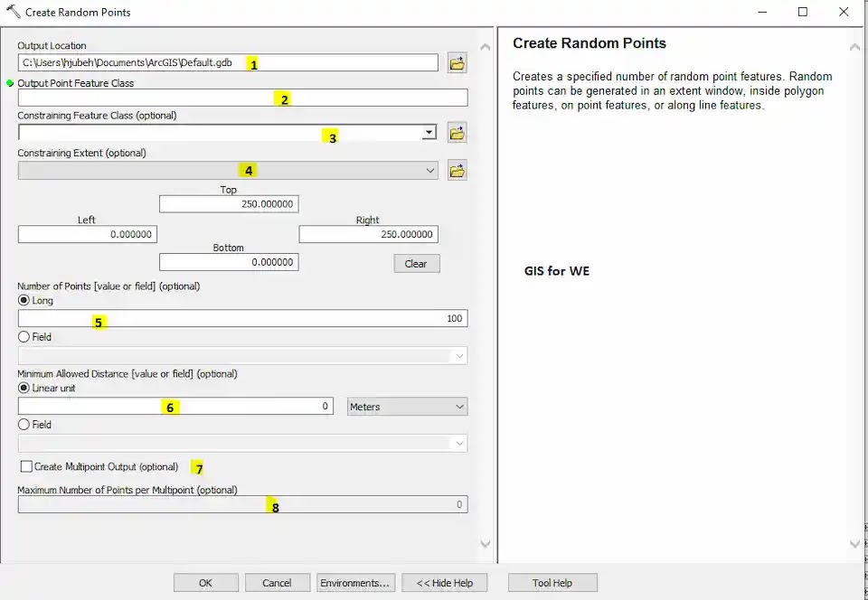Click Number of Points value field
The height and width of the screenshot is (600, 868).
click(242, 319)
